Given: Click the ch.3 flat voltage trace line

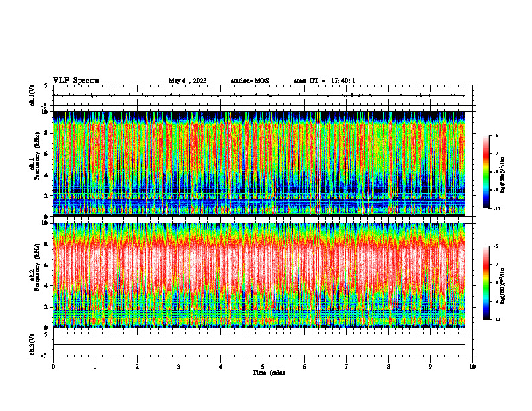Looking at the screenshot, I should [x=259, y=345].
